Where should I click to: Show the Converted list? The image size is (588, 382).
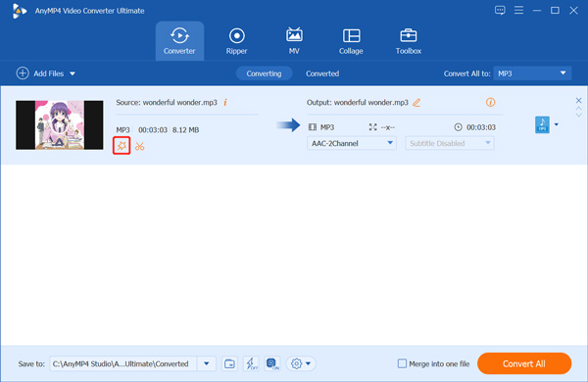coord(322,73)
